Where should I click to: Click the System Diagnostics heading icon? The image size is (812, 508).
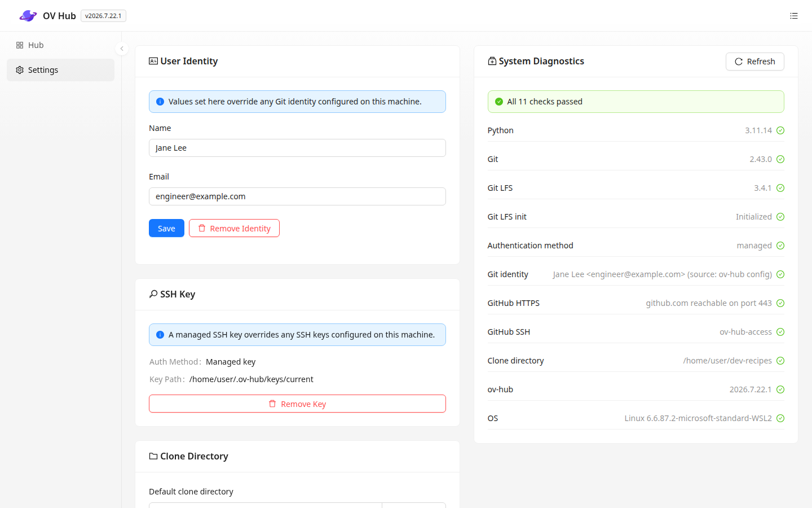[492, 61]
